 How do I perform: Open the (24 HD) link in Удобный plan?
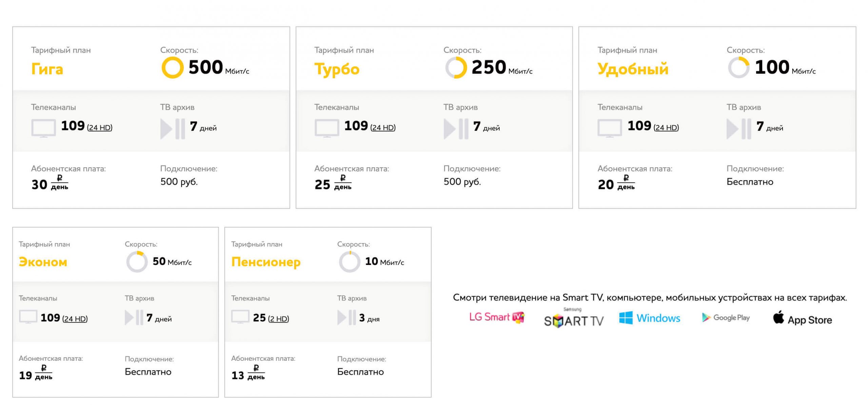666,128
